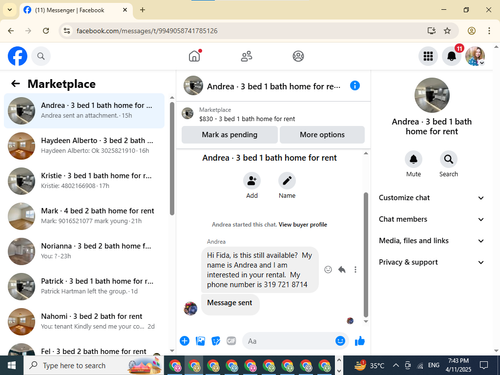Reload the page in Chrome
This screenshot has width=500, height=375.
[x=46, y=31]
